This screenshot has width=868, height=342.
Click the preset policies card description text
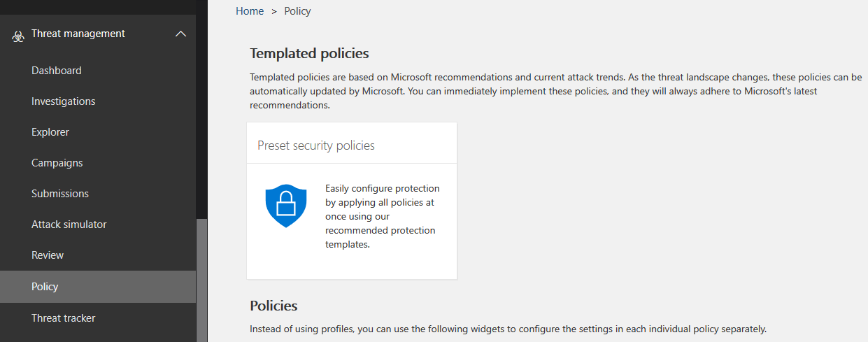point(383,217)
